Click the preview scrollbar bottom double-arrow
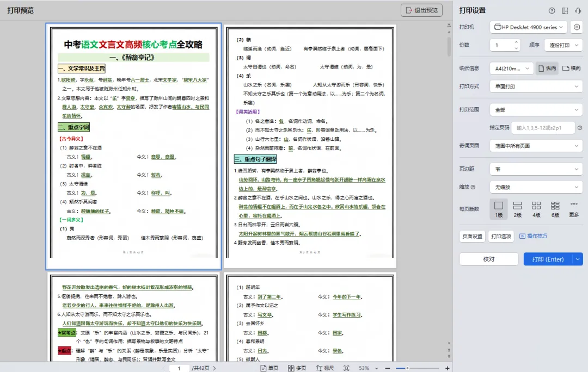 click(449, 356)
